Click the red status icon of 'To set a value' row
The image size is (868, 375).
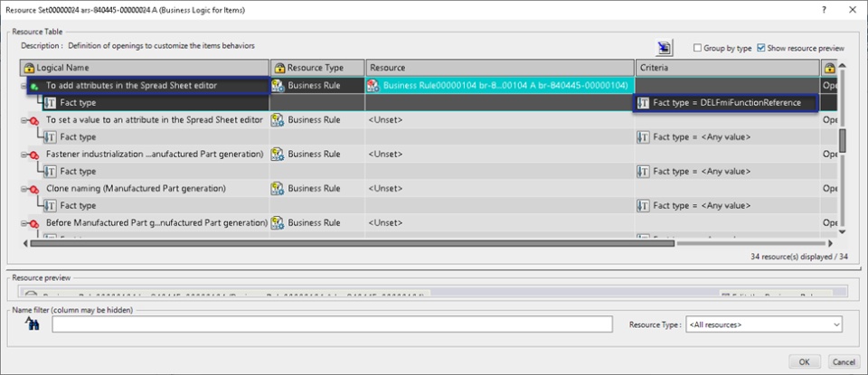[x=33, y=120]
